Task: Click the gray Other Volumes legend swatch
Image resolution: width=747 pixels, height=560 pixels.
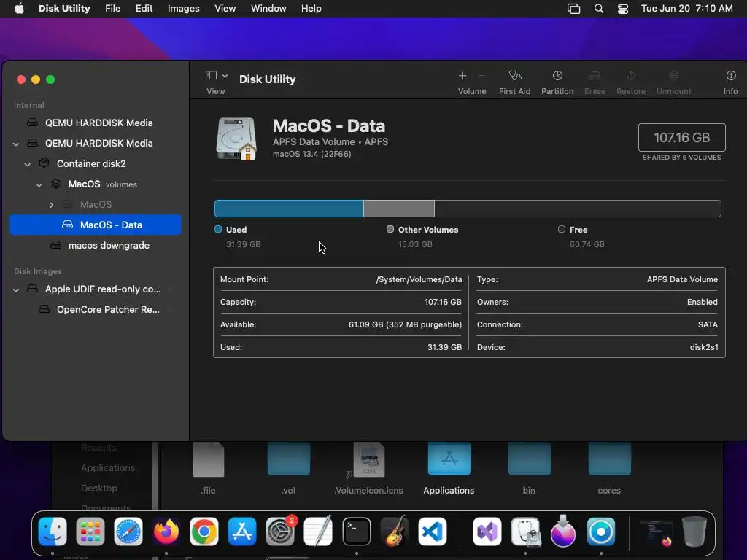Action: point(390,229)
